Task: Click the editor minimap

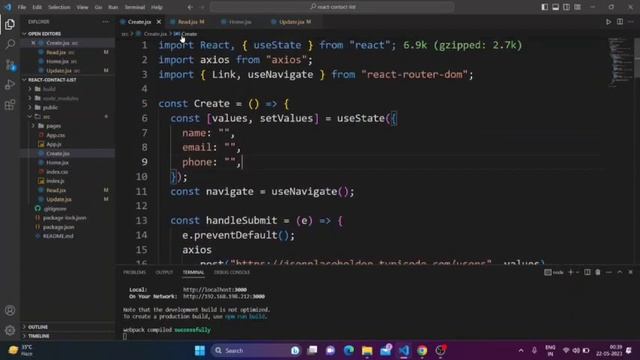Action: tap(619, 62)
